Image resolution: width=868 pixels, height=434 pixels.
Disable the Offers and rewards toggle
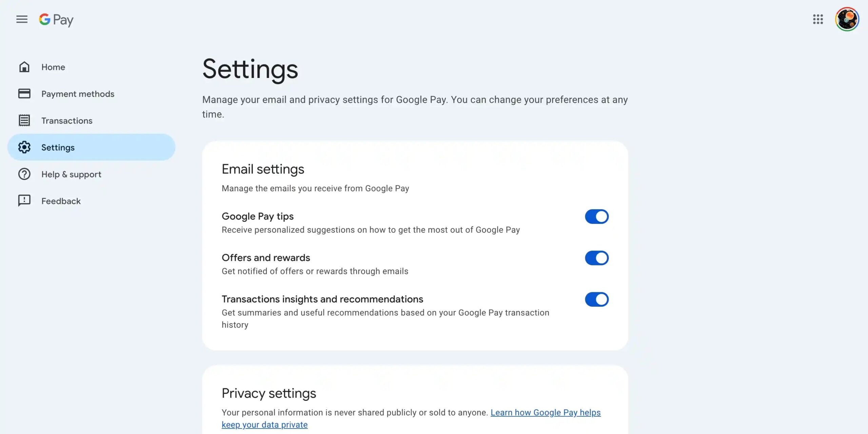click(597, 258)
